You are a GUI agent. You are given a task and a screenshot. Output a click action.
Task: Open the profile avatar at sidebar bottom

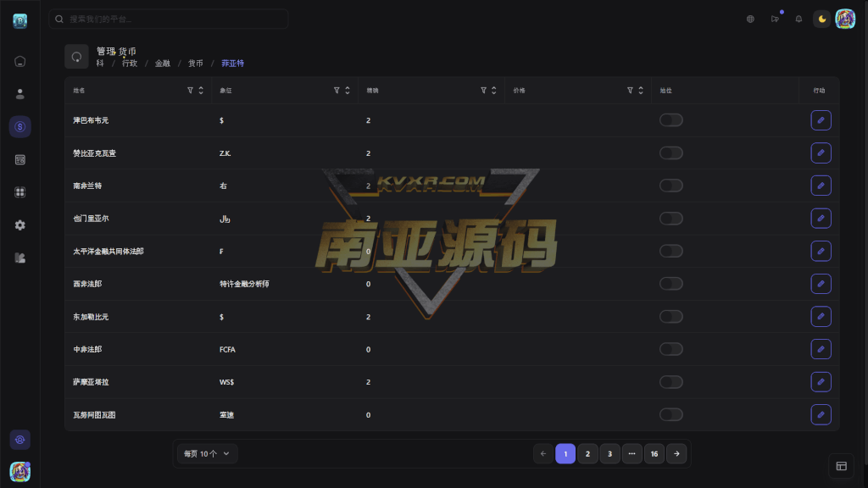pyautogui.click(x=20, y=472)
